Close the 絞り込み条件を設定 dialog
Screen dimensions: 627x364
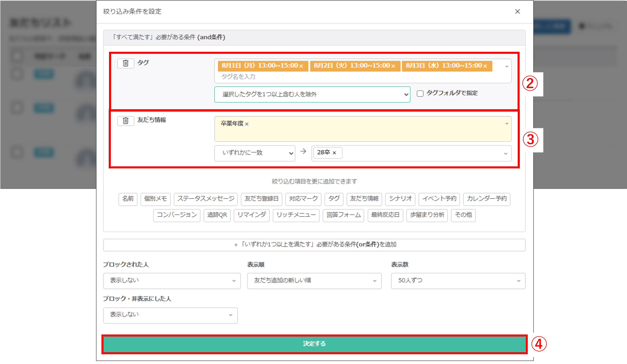518,11
